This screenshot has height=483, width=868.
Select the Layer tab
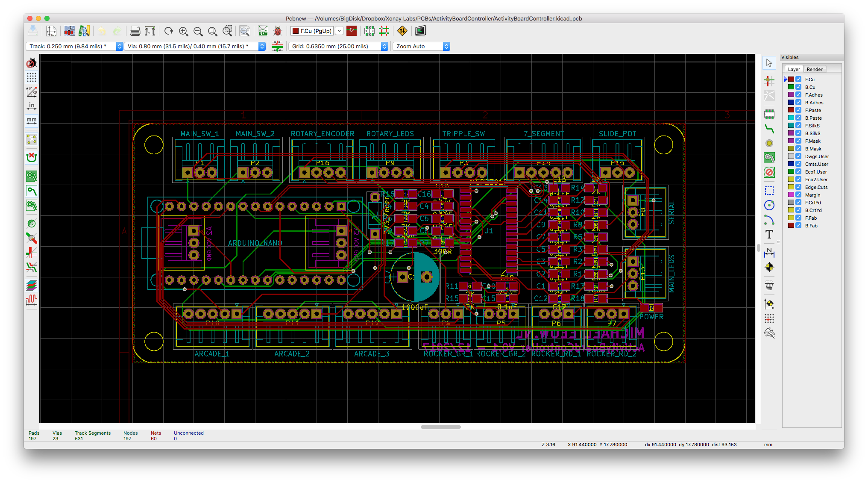point(794,69)
